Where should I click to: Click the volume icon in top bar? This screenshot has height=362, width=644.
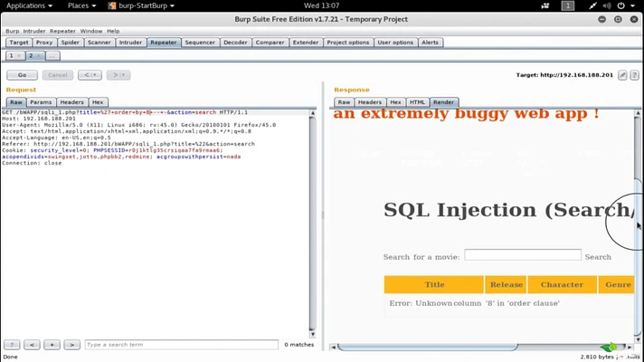click(x=607, y=5)
